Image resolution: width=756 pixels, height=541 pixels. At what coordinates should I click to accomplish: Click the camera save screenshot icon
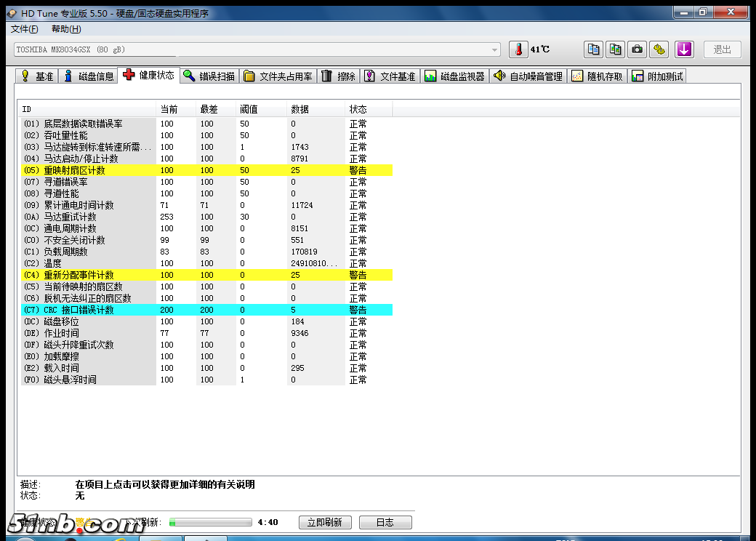(638, 49)
